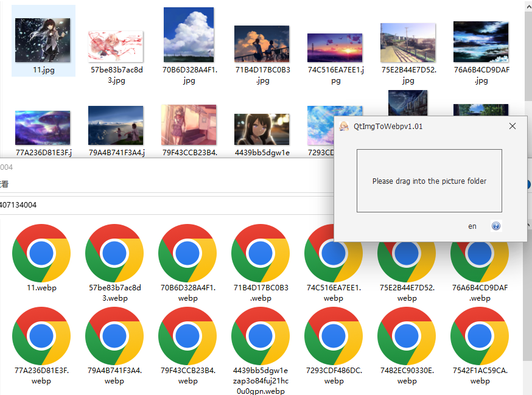Open the help question-mark icon in the dialog
This screenshot has height=395, width=532.
(496, 226)
